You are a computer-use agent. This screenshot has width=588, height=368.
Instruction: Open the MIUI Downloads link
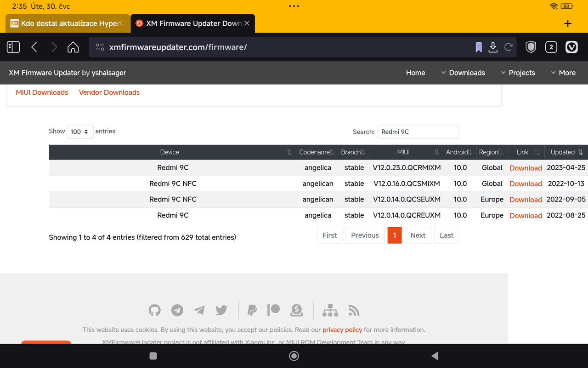tap(42, 92)
